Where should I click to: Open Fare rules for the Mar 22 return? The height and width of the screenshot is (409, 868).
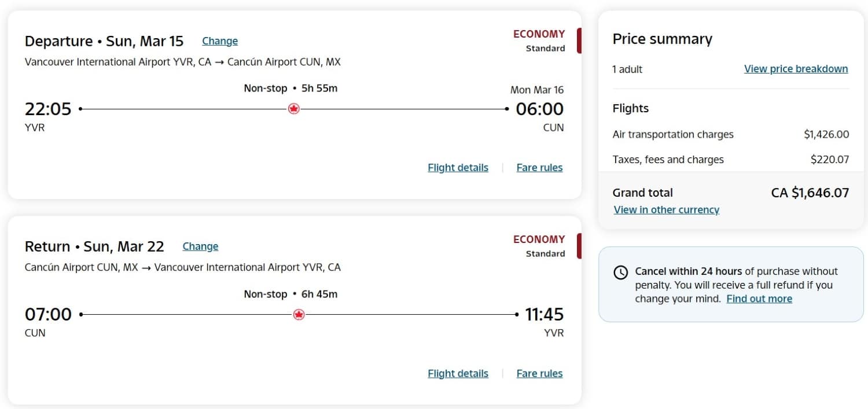pyautogui.click(x=539, y=373)
